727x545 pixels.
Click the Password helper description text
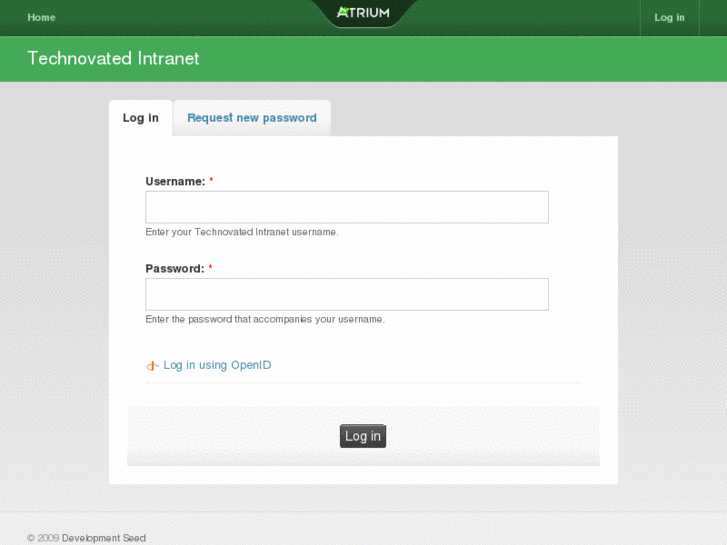265,319
